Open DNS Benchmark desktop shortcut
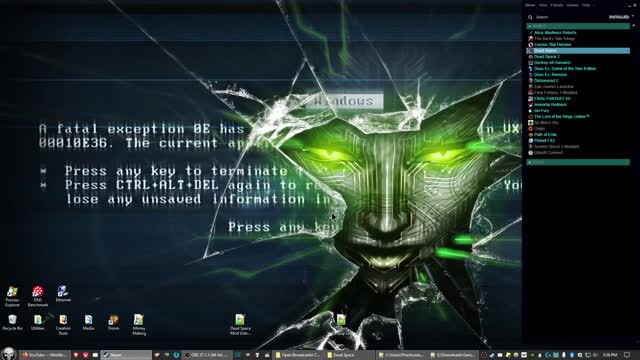Image resolution: width=640 pixels, height=360 pixels. click(38, 296)
